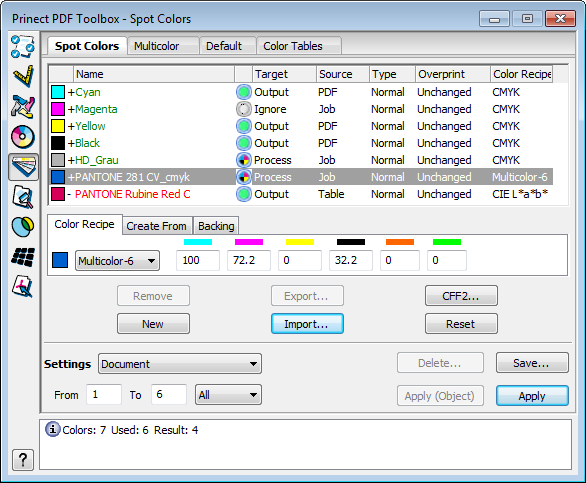The image size is (586, 483).
Task: Select the Spot Colors tab
Action: tap(87, 46)
